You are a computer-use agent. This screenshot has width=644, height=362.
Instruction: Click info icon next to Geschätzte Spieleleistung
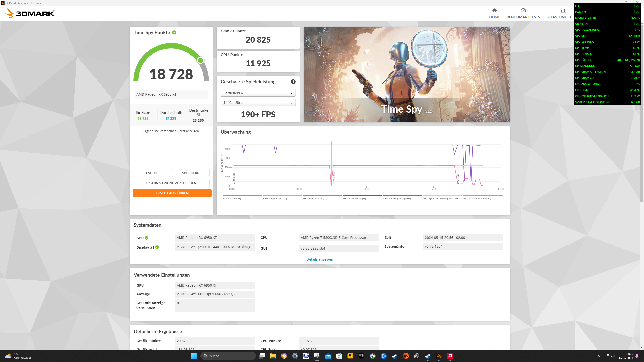click(x=293, y=82)
